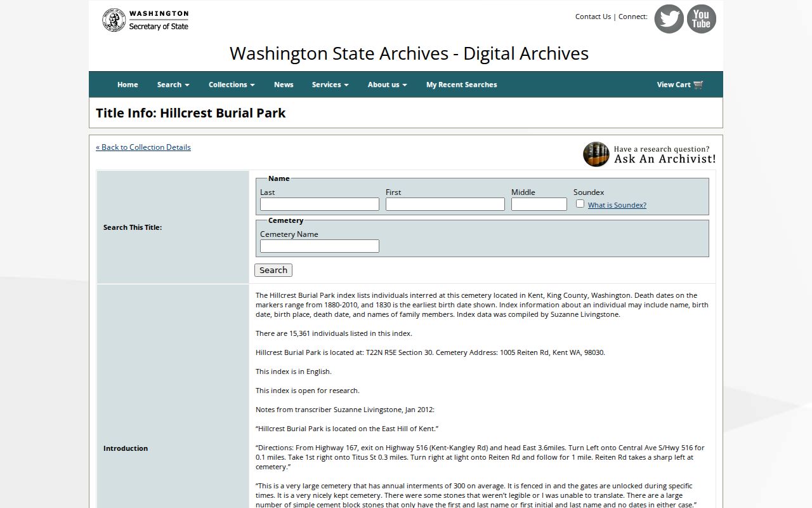Open View Cart with the cart icon
This screenshot has width=812, height=508.
[680, 84]
